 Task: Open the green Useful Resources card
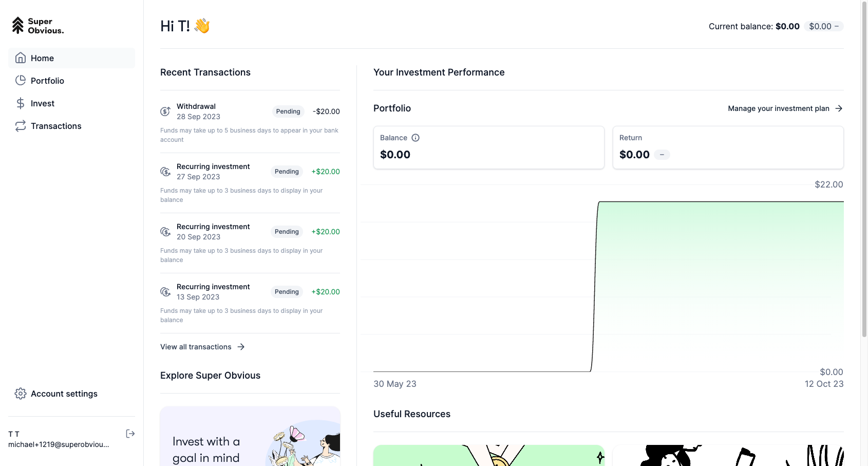(x=489, y=455)
